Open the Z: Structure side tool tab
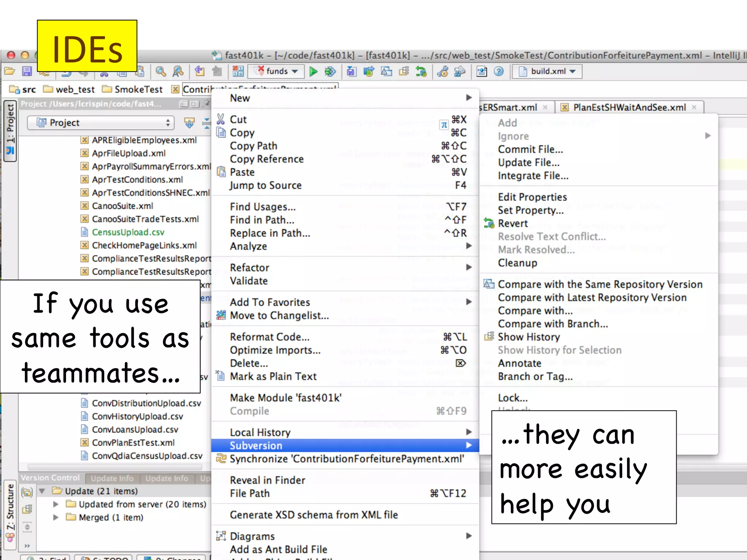 pyautogui.click(x=10, y=514)
